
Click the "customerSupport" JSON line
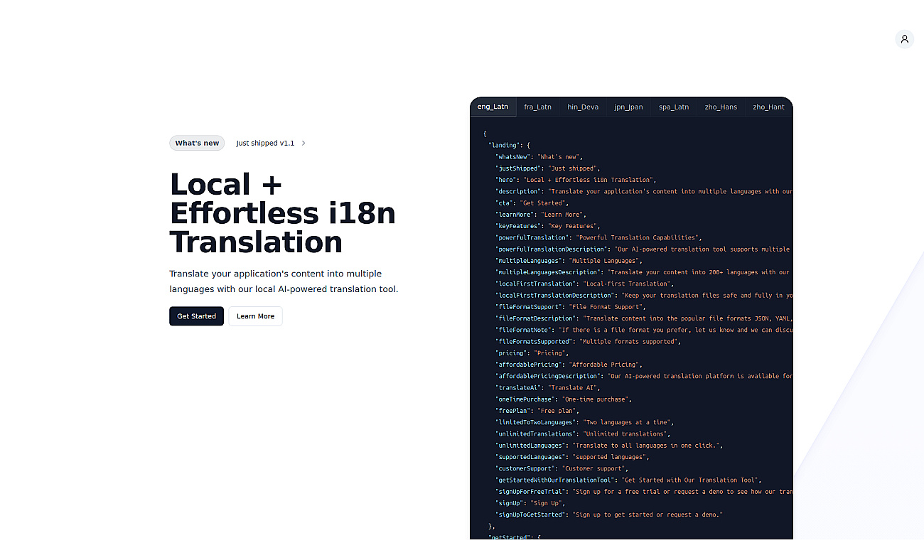562,468
